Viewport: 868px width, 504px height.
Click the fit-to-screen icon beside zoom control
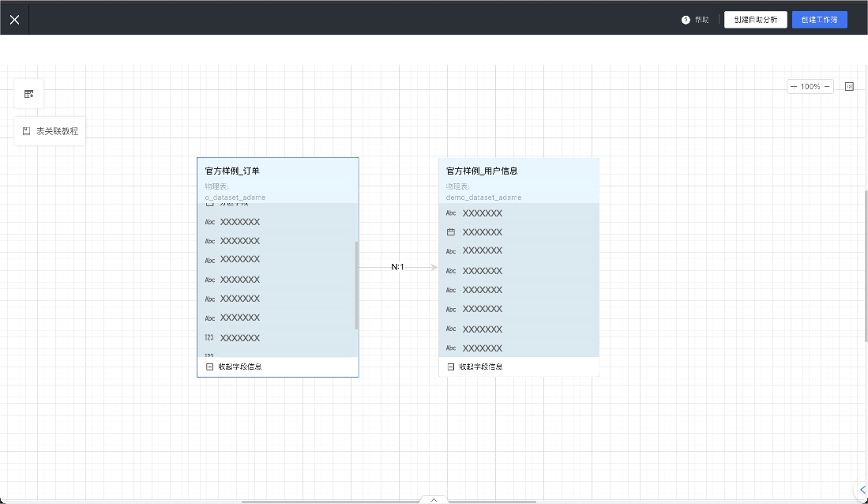(849, 87)
